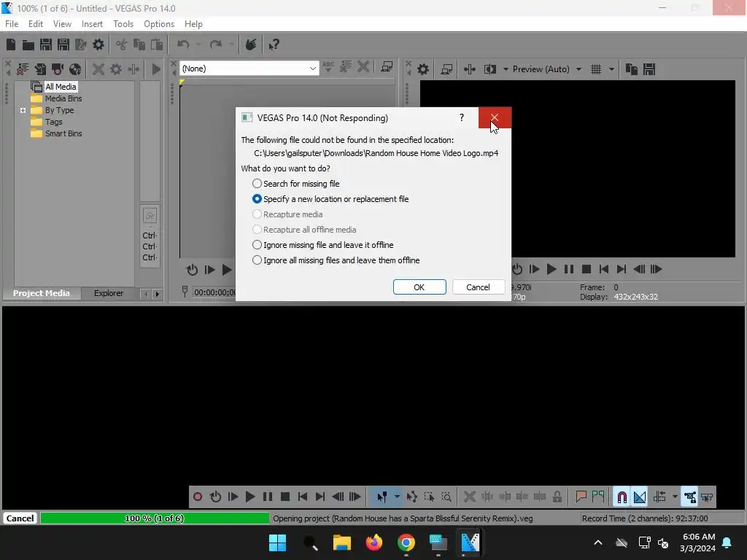747x560 pixels.
Task: Open Firefox from the taskbar
Action: click(x=374, y=542)
